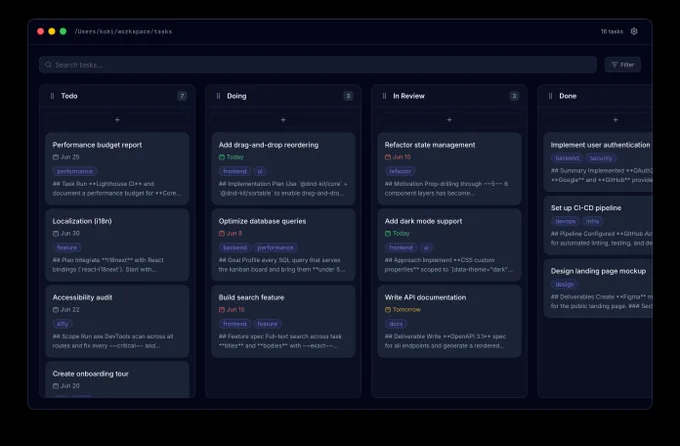Image resolution: width=680 pixels, height=446 pixels.
Task: Click ui tag on Add dark mode support
Action: point(426,248)
